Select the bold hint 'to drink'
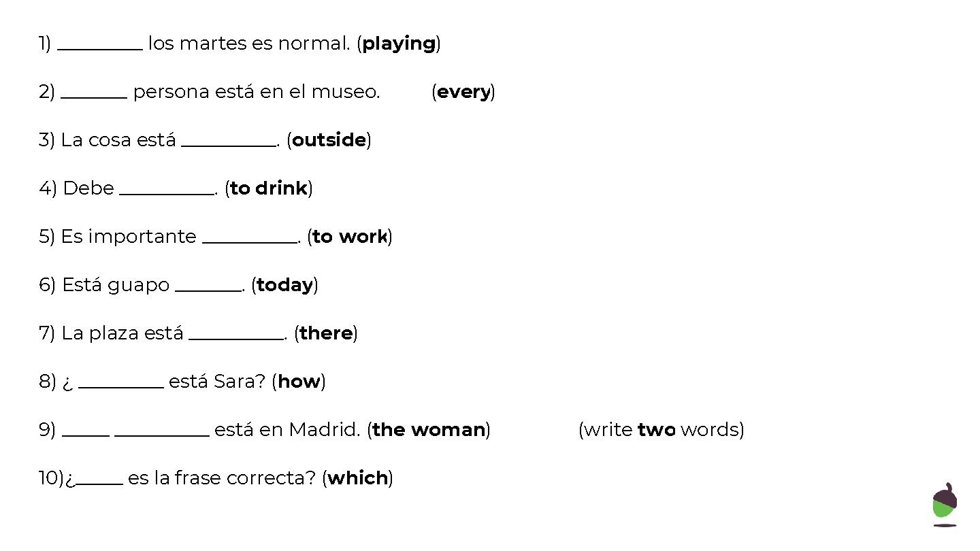 [269, 188]
